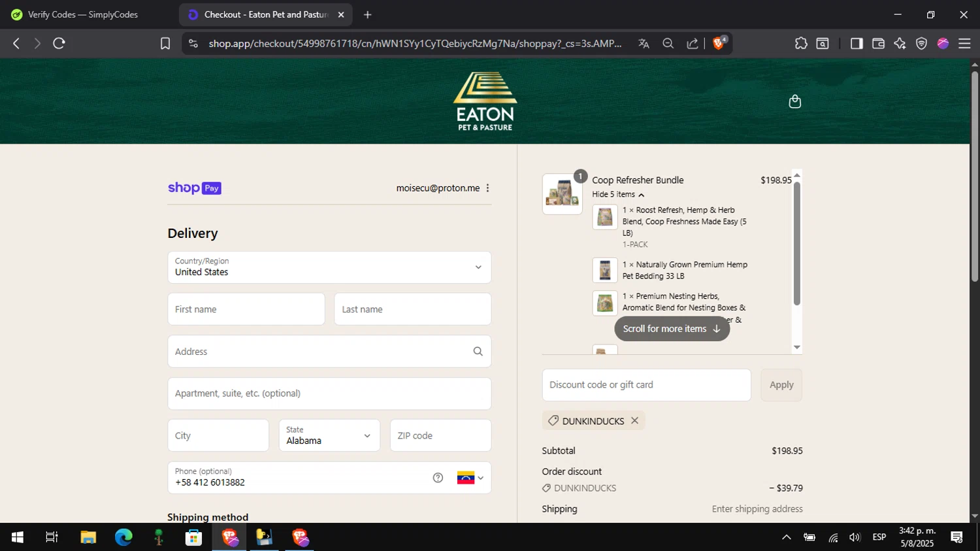This screenshot has width=980, height=551.
Task: Click the Apply discount button
Action: coord(781,385)
